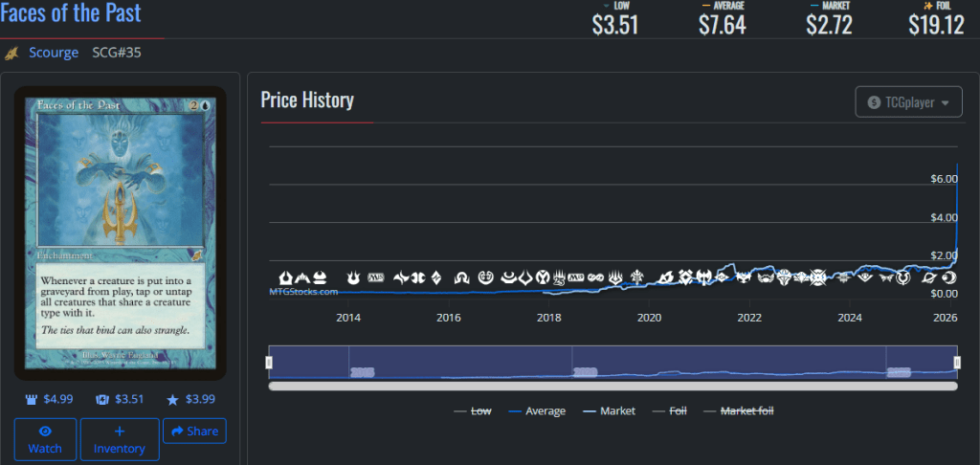Click the cards icon beside $3.51

click(102, 399)
